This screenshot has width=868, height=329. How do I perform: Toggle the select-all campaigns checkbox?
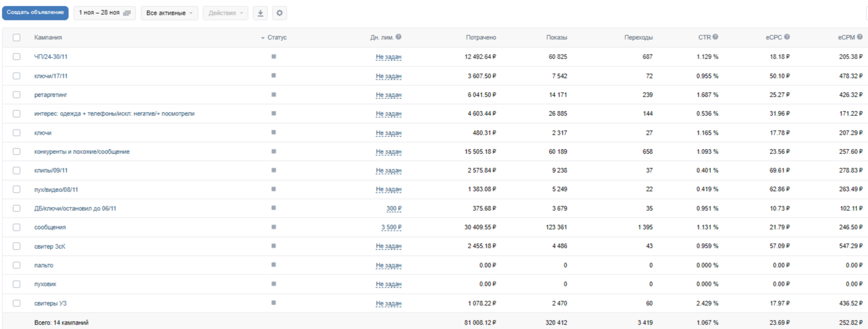tap(16, 38)
